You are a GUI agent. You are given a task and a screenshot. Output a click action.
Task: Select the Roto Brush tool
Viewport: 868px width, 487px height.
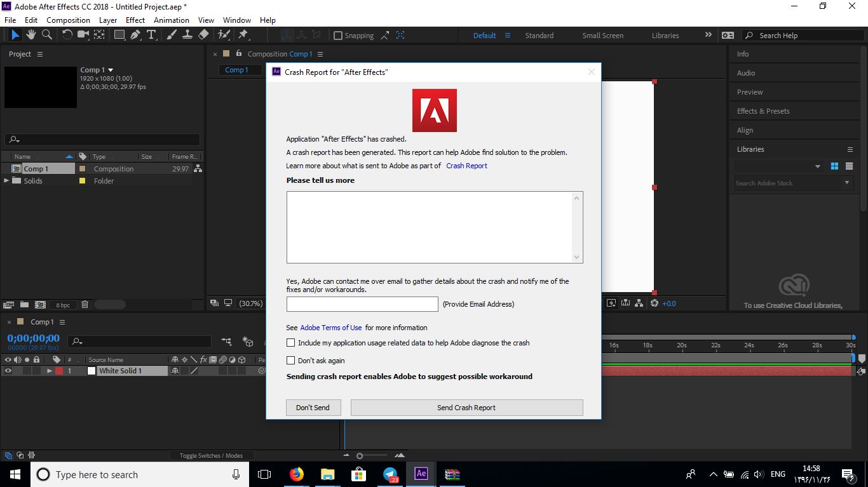[224, 35]
